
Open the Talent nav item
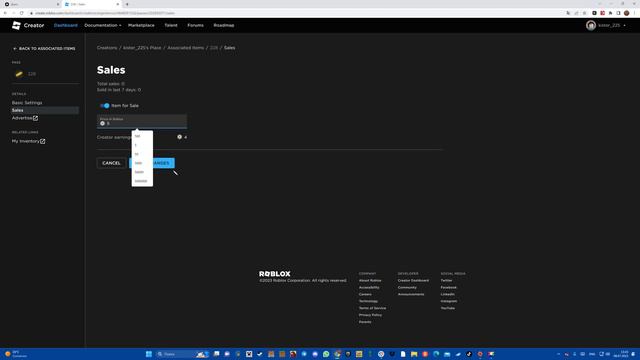point(171,25)
